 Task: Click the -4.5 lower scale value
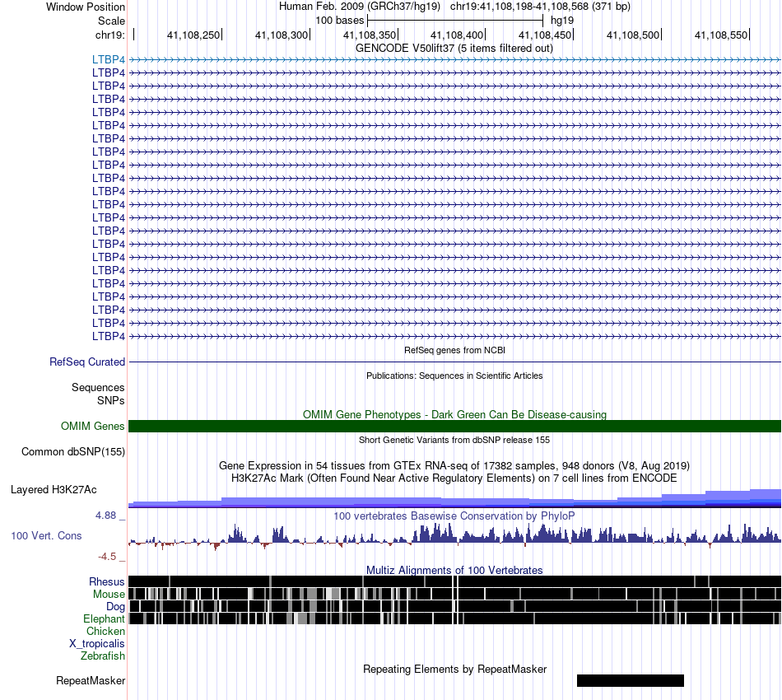pos(107,557)
